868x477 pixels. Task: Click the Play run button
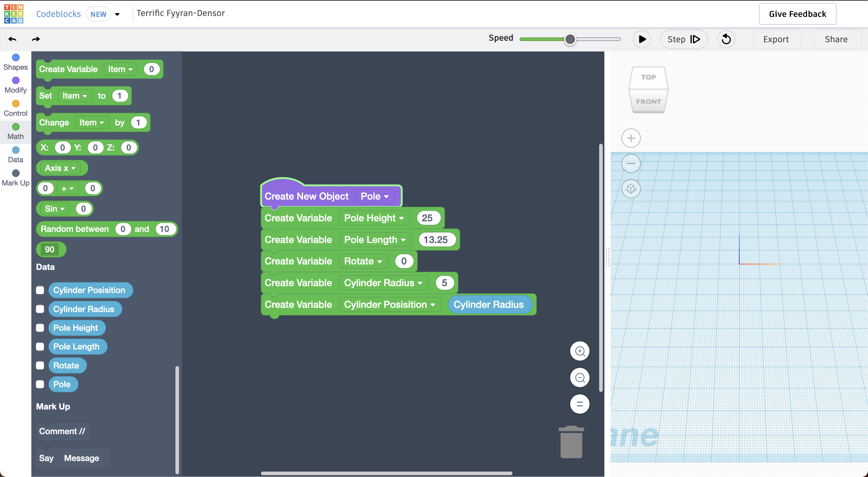(x=642, y=39)
